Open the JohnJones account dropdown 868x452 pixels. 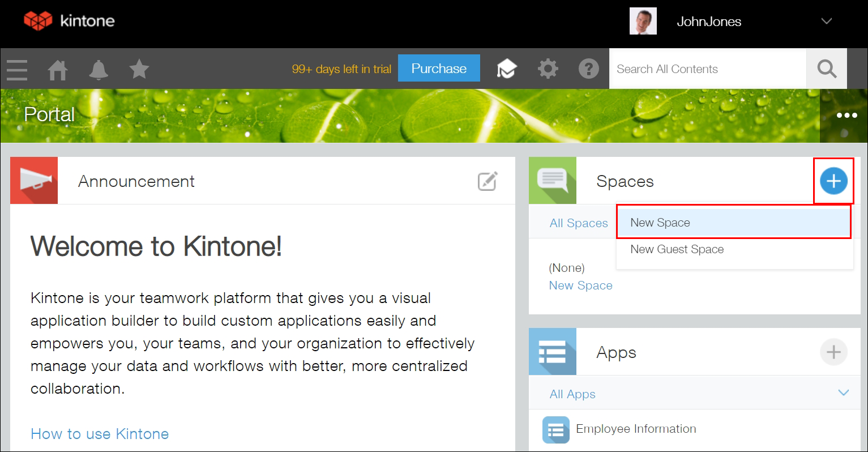click(826, 21)
